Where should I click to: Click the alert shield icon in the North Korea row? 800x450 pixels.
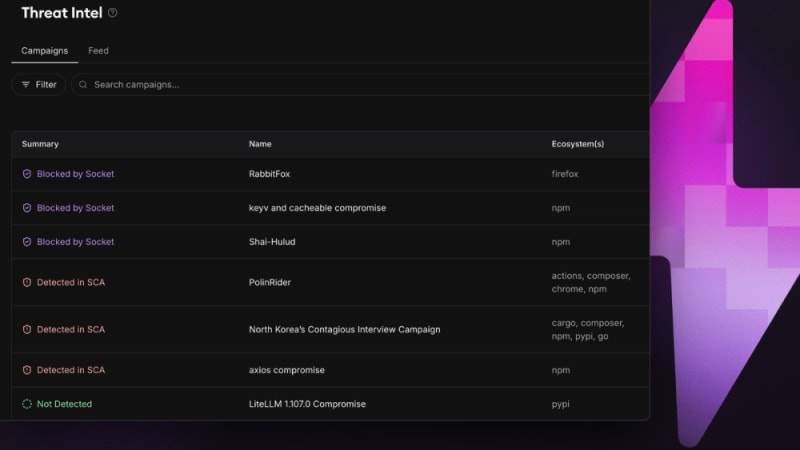point(27,330)
